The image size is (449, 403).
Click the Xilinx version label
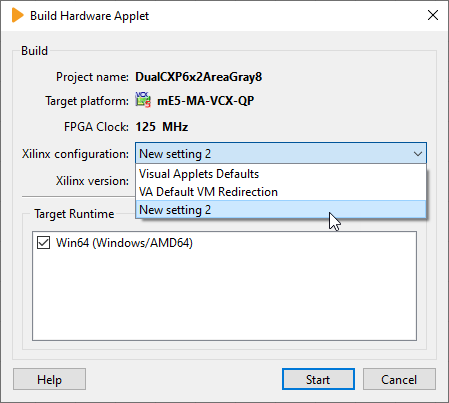[92, 181]
